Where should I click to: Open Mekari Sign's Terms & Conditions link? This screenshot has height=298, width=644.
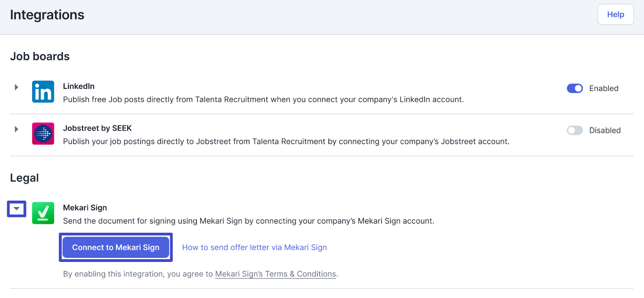click(276, 274)
